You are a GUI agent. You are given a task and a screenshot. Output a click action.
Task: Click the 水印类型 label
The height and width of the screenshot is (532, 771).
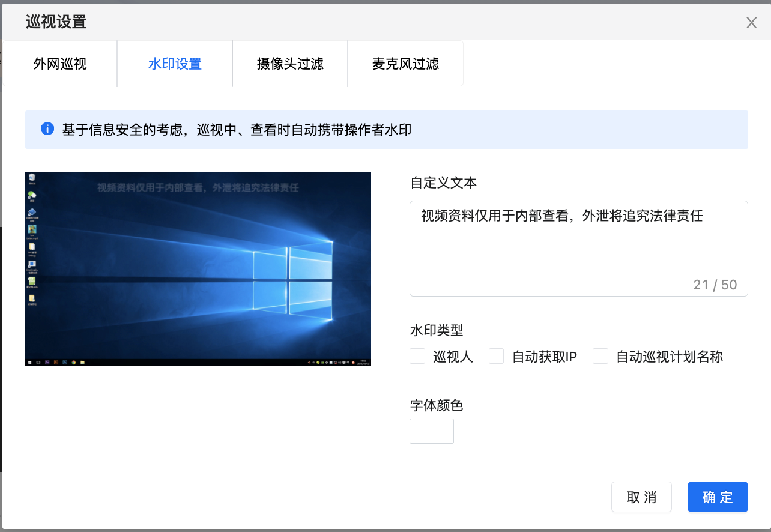coord(437,330)
